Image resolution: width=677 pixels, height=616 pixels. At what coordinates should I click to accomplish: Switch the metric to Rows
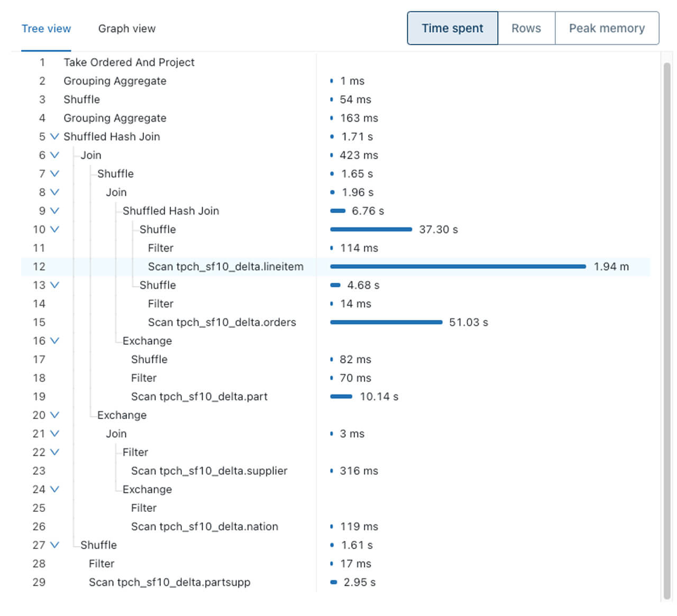(x=526, y=29)
